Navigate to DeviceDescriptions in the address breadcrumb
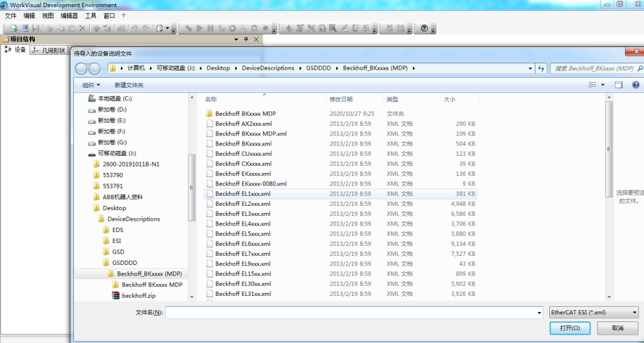Screen dimensions: 644x343 268,68
